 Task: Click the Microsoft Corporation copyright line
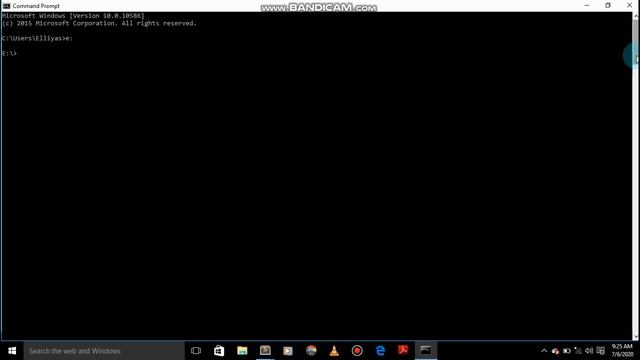coord(99,23)
